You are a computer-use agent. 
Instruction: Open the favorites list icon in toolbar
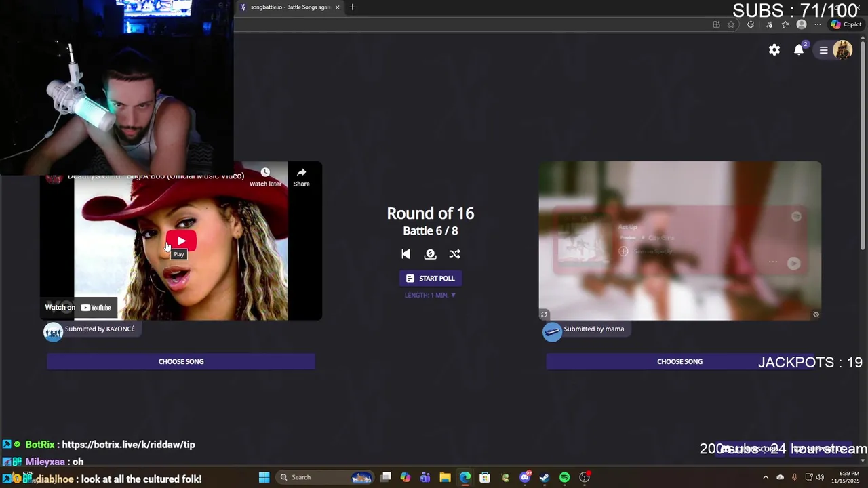[x=785, y=24]
